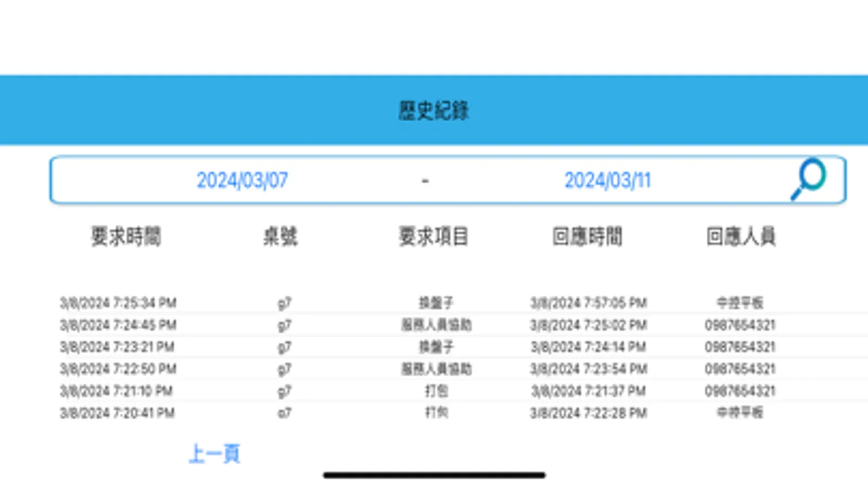Select request time 3/8/2024 7:24:45 PM
Screen dimensions: 868x489
pos(118,325)
